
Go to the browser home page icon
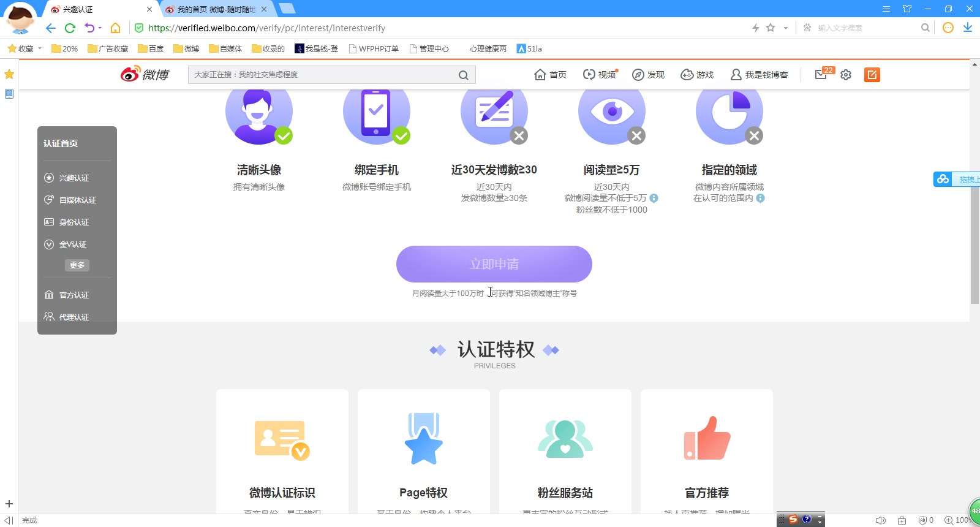coord(115,28)
